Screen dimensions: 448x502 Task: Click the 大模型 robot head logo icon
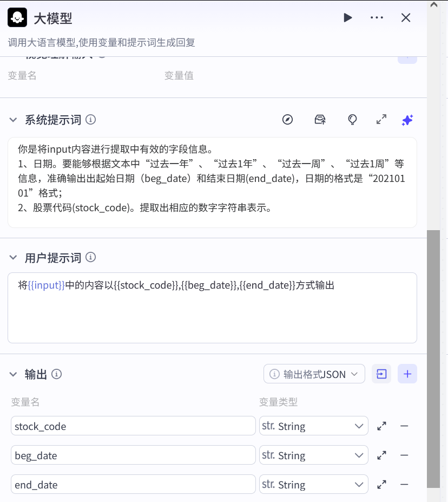[x=17, y=17]
